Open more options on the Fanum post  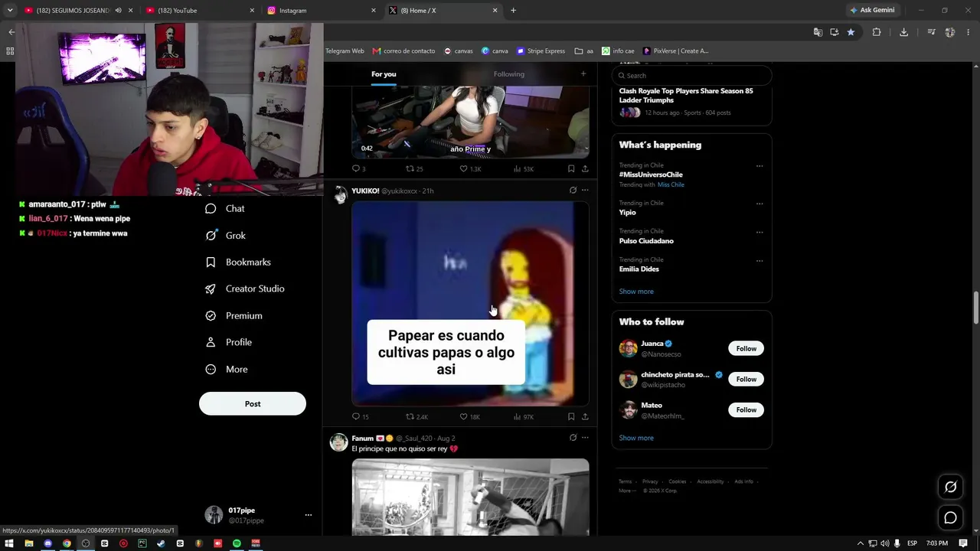click(x=585, y=438)
